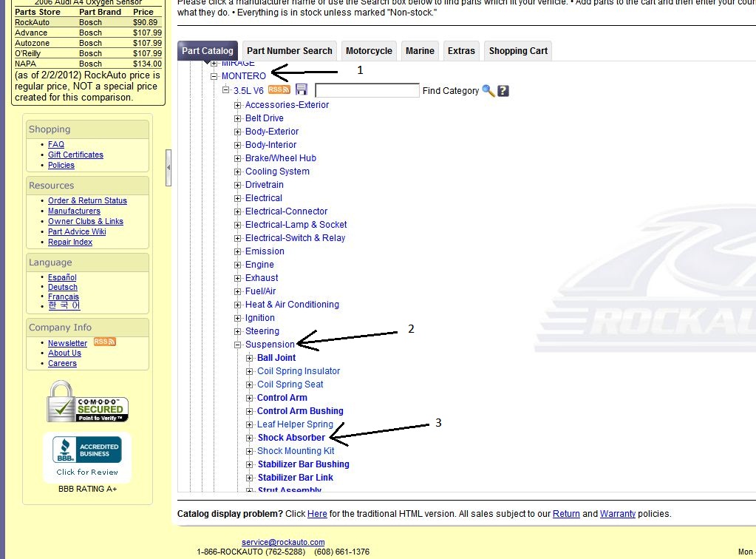The image size is (756, 559).
Task: Expand the Accessories-Exterior category
Action: [237, 105]
